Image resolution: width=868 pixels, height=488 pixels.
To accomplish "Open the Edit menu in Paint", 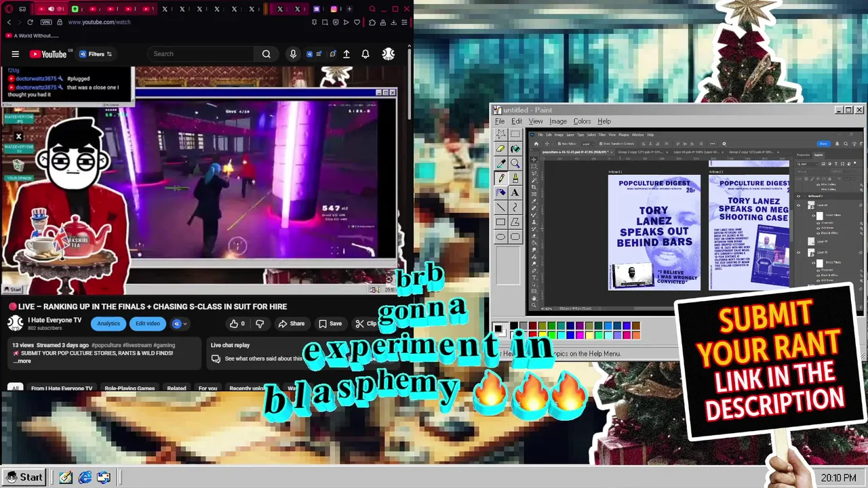I will pyautogui.click(x=517, y=121).
